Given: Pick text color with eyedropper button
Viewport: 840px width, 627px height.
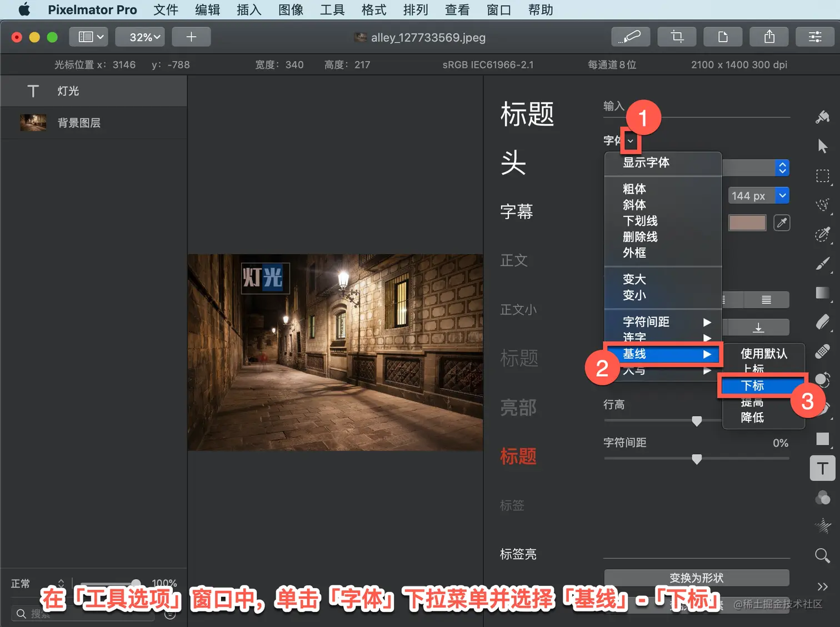Looking at the screenshot, I should click(x=782, y=223).
